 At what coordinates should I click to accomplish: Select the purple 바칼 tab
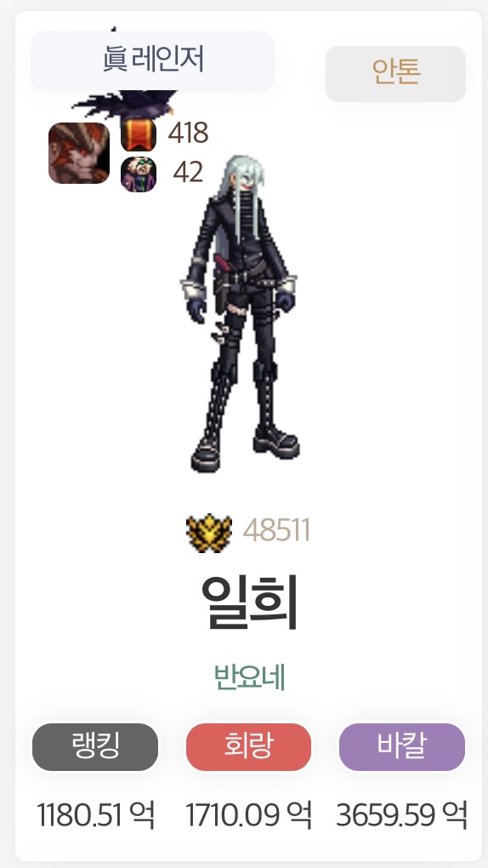click(401, 747)
